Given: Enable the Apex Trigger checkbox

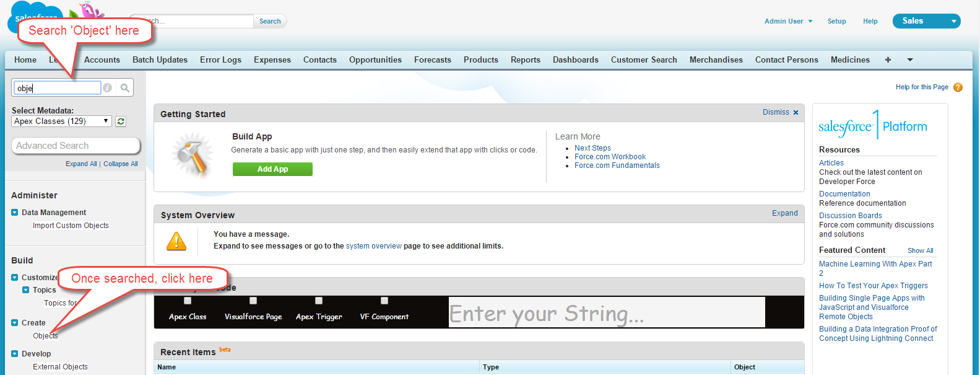Looking at the screenshot, I should pos(319,301).
